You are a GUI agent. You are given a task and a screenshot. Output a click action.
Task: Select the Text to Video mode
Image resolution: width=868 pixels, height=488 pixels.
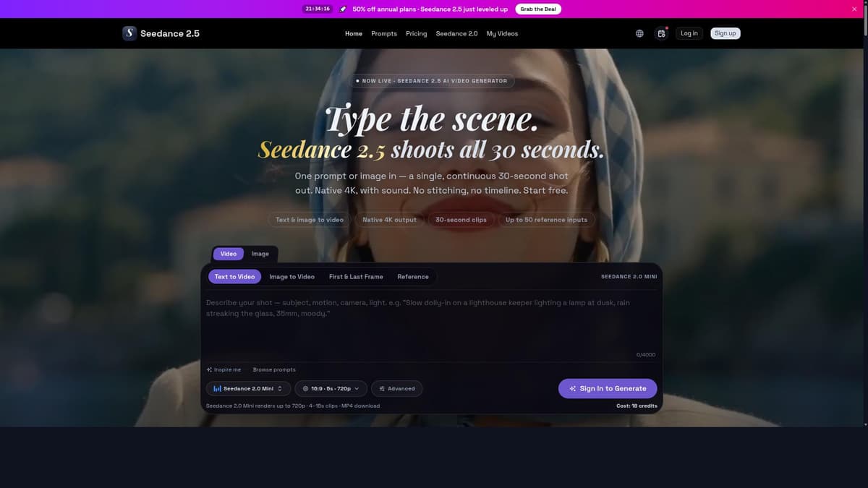tap(234, 277)
